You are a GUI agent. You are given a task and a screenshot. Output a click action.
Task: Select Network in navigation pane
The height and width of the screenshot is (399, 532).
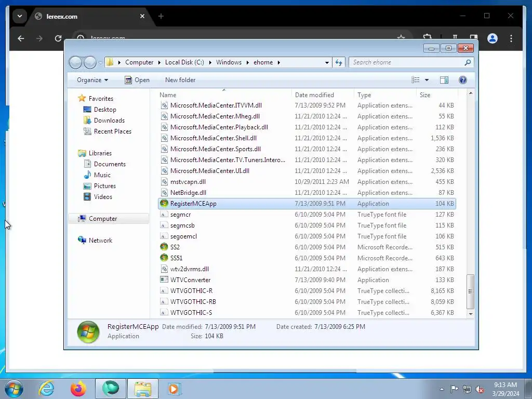click(x=100, y=241)
